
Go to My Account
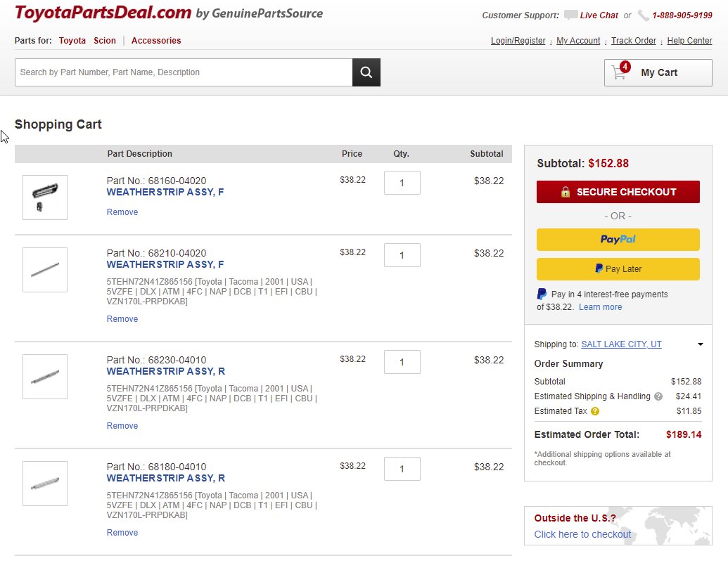(578, 41)
